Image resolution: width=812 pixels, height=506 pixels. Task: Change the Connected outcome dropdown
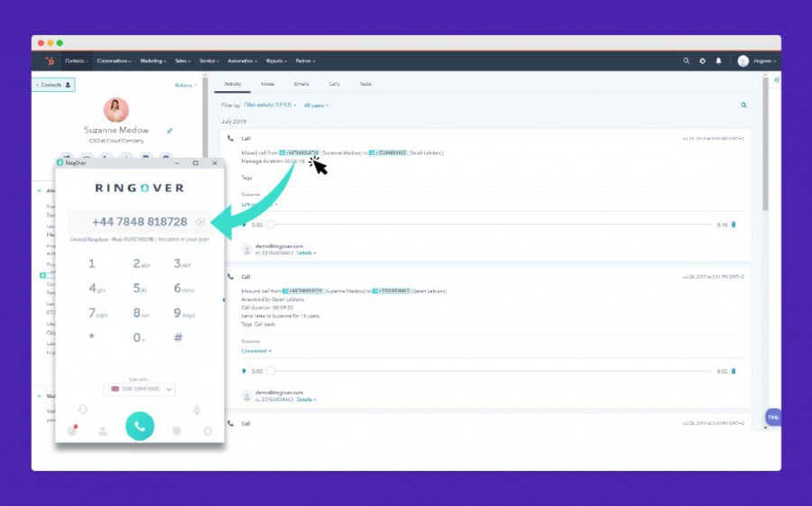click(x=256, y=351)
